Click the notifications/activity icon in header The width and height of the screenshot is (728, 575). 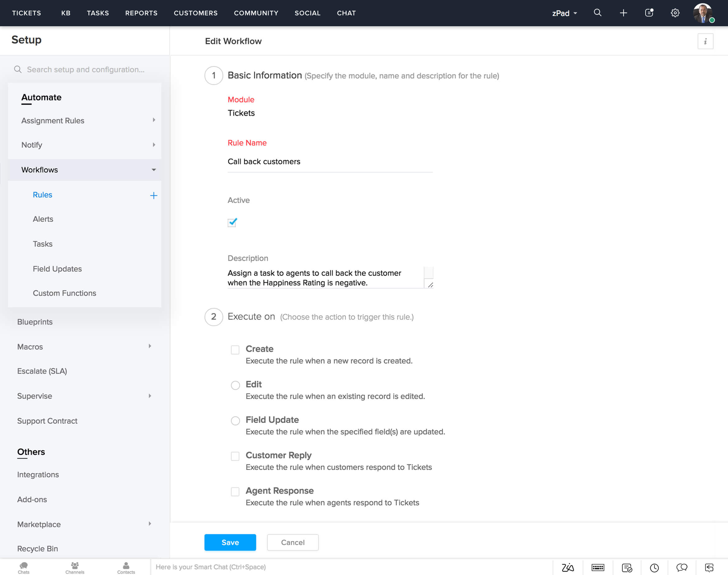[x=648, y=13]
